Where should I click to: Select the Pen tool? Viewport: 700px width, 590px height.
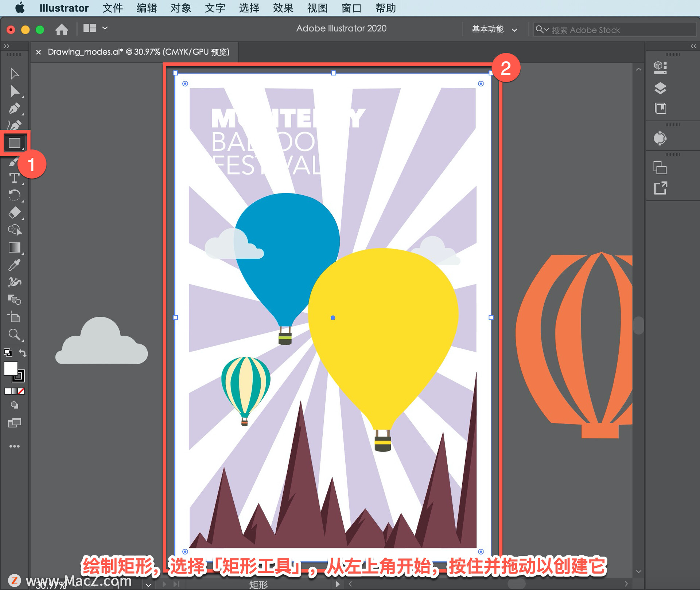pyautogui.click(x=15, y=109)
